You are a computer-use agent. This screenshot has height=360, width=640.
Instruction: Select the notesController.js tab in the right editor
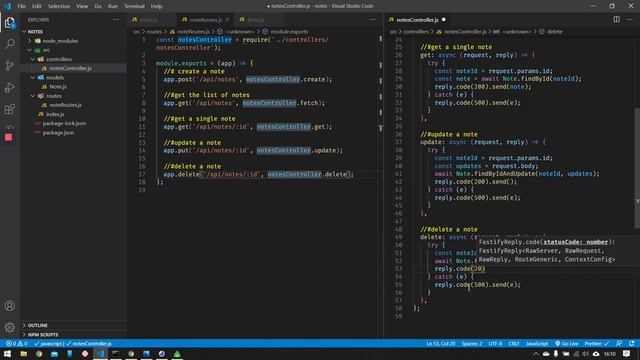coord(417,20)
